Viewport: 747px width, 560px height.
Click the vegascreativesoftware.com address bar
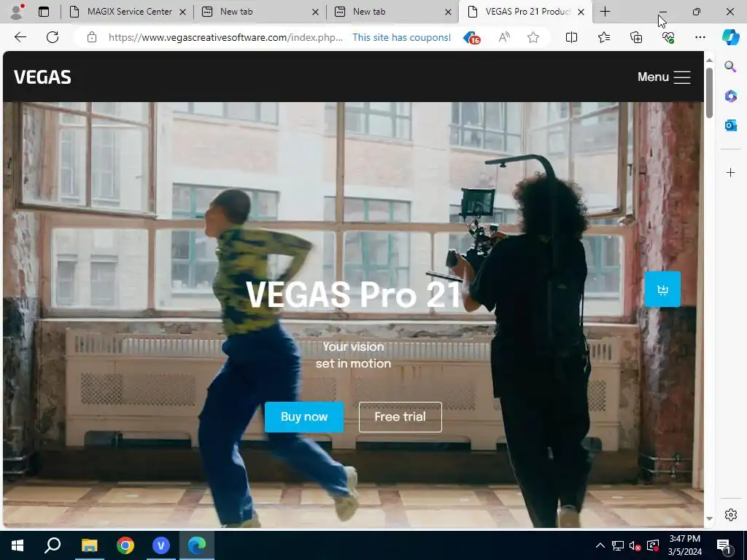pyautogui.click(x=225, y=37)
